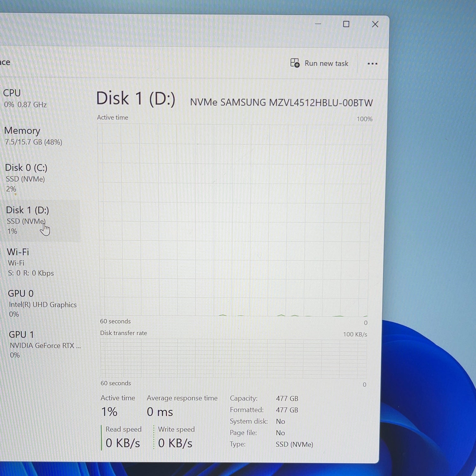
Task: Show Wi-Fi network performance
Action: coord(42,262)
